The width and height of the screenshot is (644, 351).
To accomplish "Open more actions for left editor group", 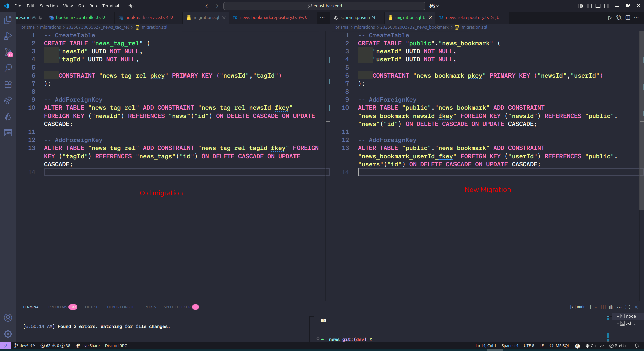I will click(x=322, y=18).
